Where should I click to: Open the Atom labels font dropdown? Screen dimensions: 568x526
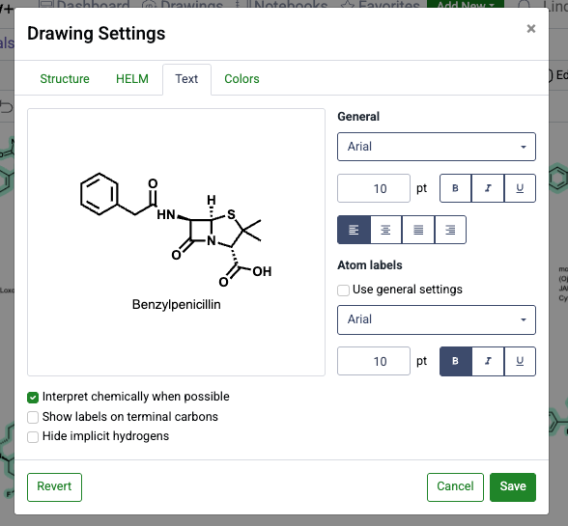click(437, 320)
